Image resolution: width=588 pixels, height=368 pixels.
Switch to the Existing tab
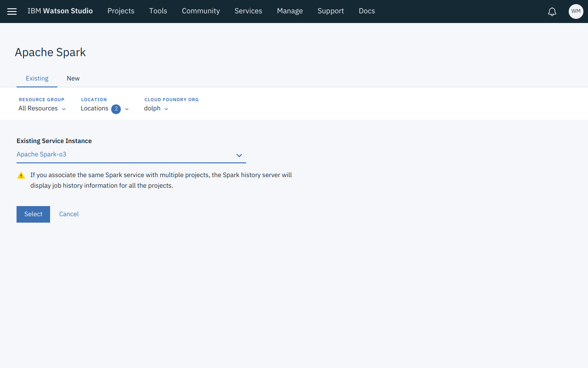point(37,78)
